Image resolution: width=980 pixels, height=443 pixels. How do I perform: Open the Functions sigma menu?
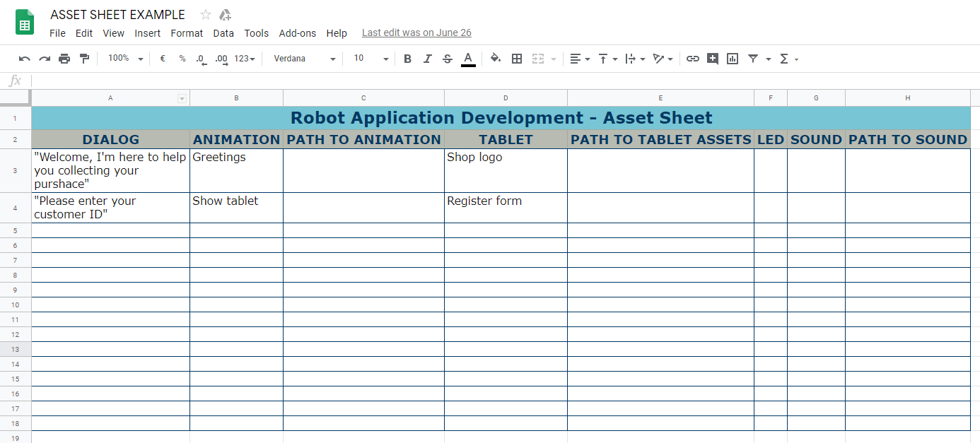(x=788, y=59)
